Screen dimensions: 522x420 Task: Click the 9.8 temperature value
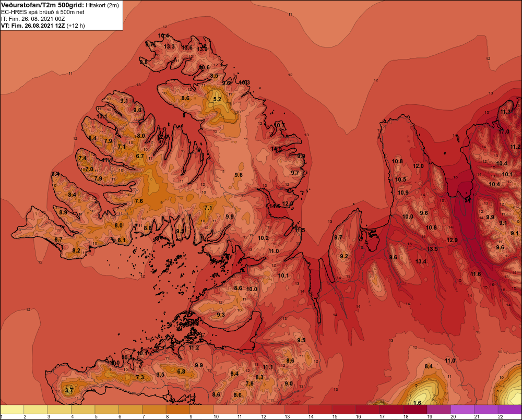144,62
